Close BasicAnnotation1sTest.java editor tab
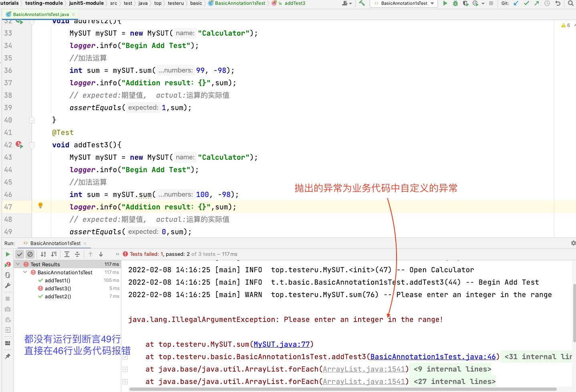This screenshot has width=576, height=392. coord(73,14)
